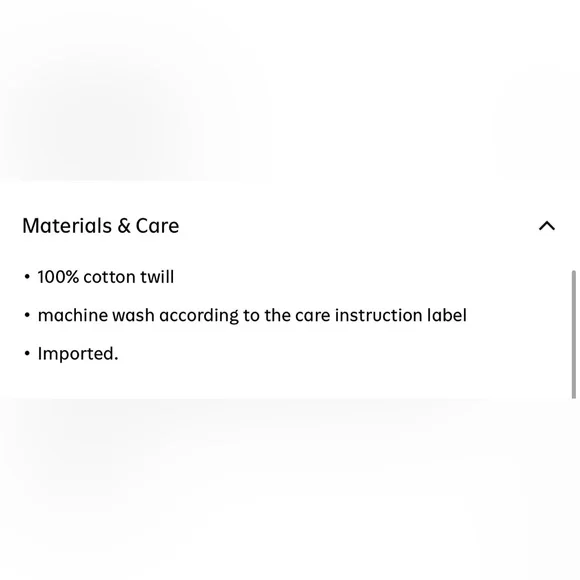Click the word Care in the heading
The width and height of the screenshot is (580, 580).
[x=157, y=226]
